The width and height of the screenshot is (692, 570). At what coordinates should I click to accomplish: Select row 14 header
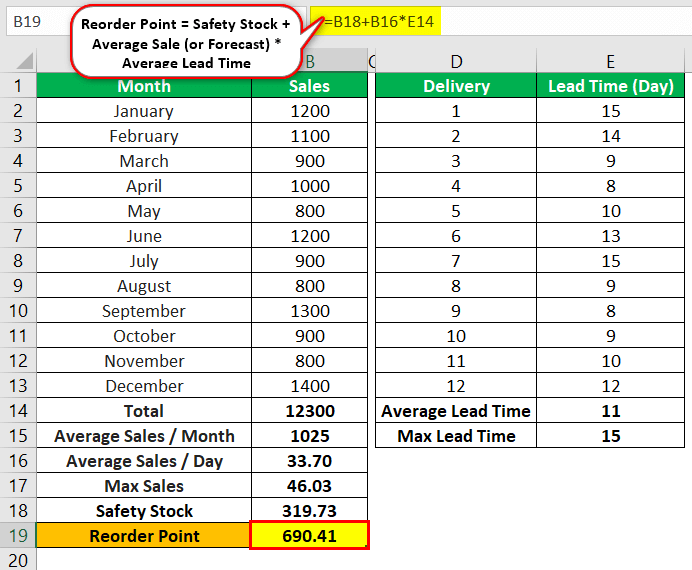[x=18, y=411]
